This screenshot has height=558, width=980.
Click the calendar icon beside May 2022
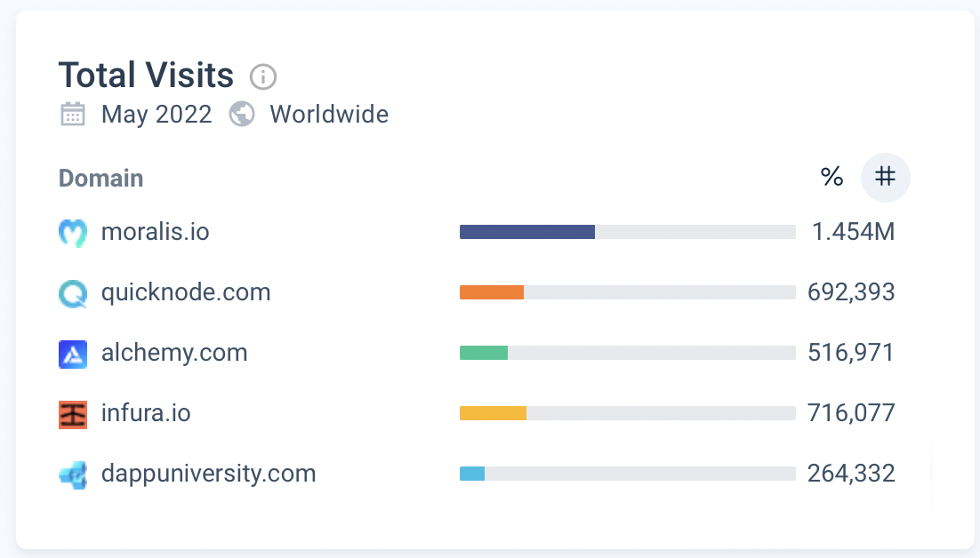click(x=72, y=115)
